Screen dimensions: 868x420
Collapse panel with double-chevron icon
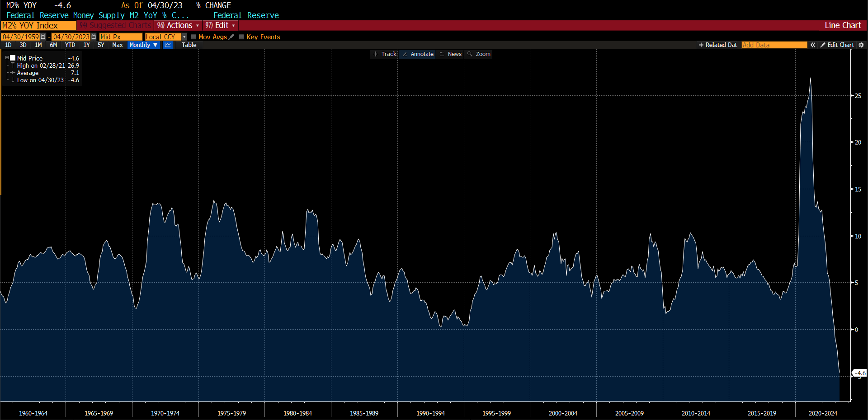pos(813,45)
